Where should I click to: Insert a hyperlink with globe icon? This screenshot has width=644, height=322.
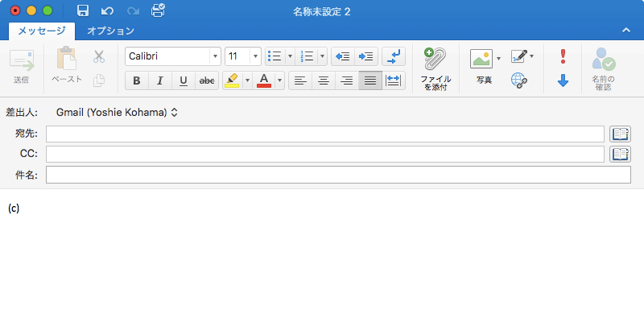tap(519, 80)
